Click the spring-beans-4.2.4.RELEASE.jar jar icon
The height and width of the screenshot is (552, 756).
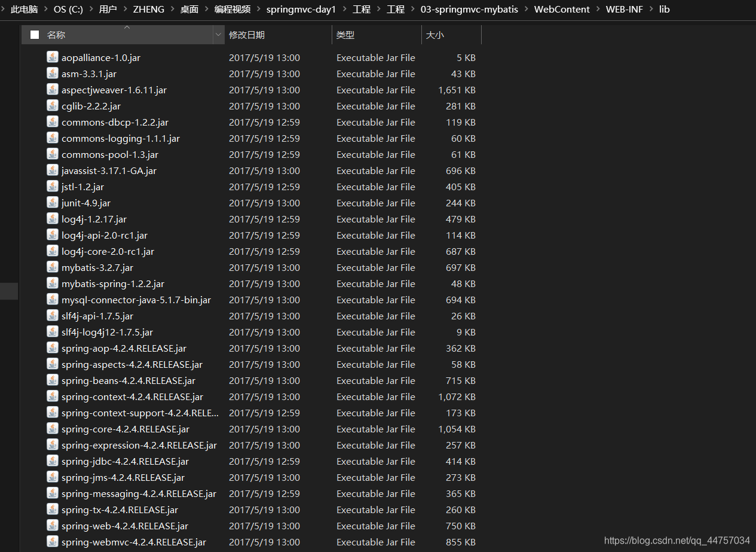tap(53, 380)
